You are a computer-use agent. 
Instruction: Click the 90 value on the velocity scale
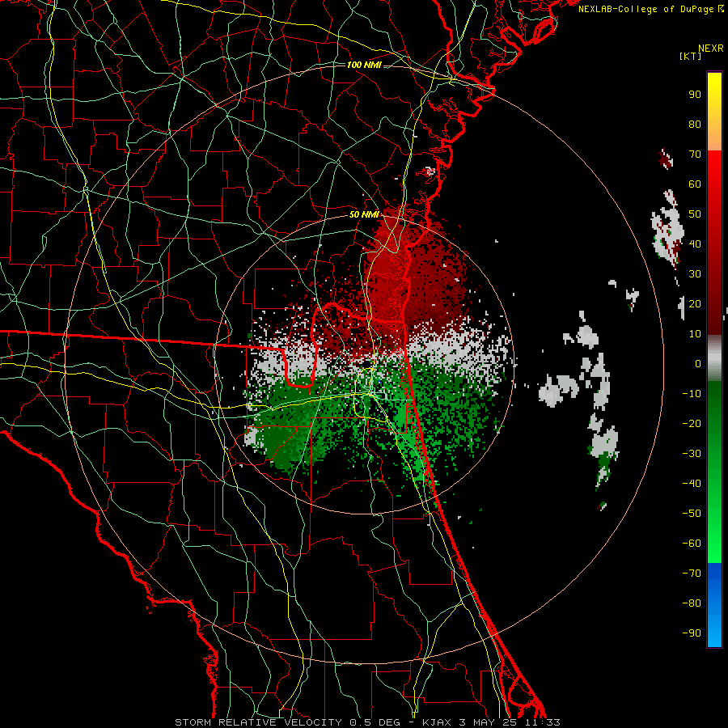click(695, 95)
